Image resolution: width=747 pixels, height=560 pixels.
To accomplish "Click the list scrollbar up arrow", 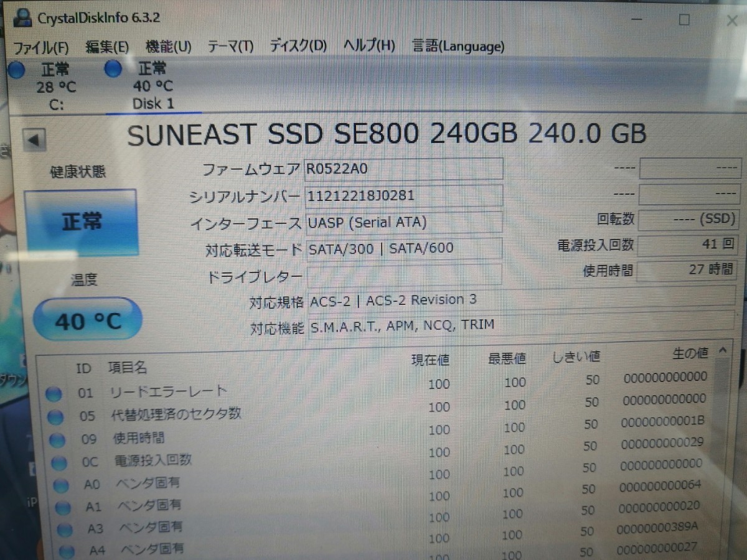I will pyautogui.click(x=723, y=350).
